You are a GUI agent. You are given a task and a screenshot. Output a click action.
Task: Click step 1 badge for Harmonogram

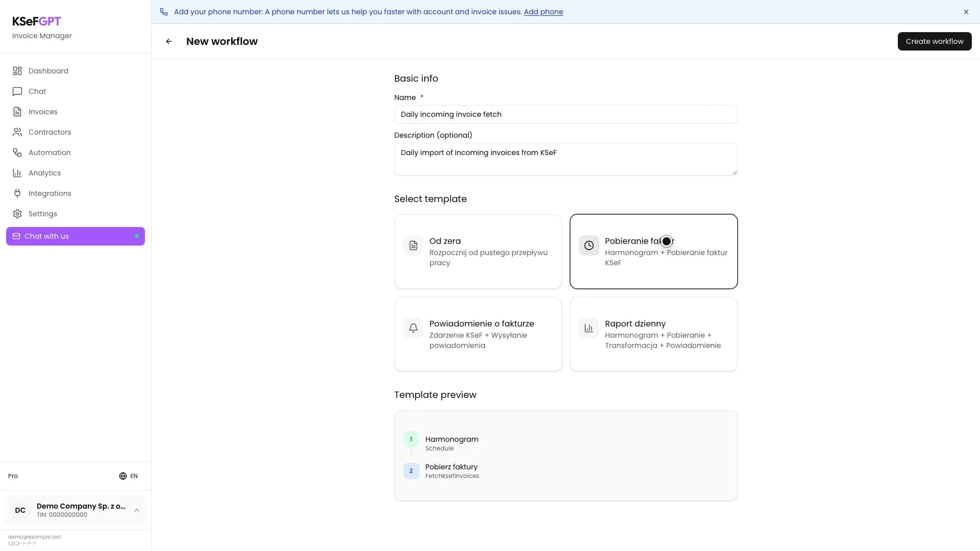tap(411, 439)
